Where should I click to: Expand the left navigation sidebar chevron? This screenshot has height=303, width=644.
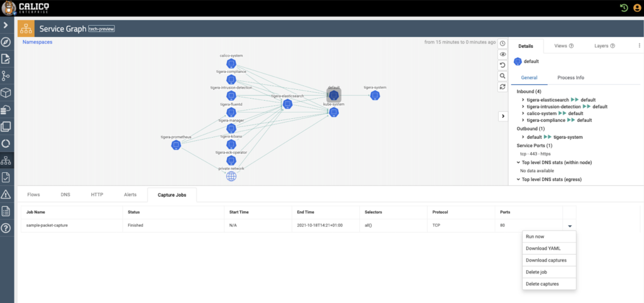coord(6,25)
